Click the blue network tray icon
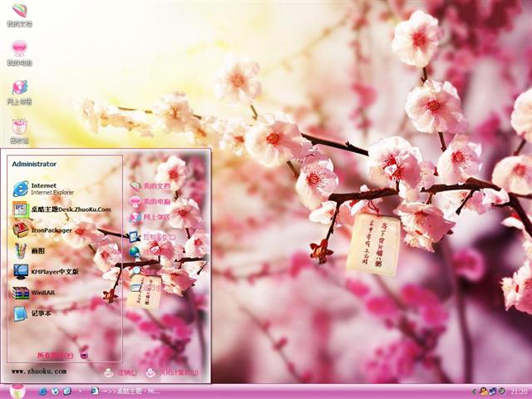 (x=493, y=392)
